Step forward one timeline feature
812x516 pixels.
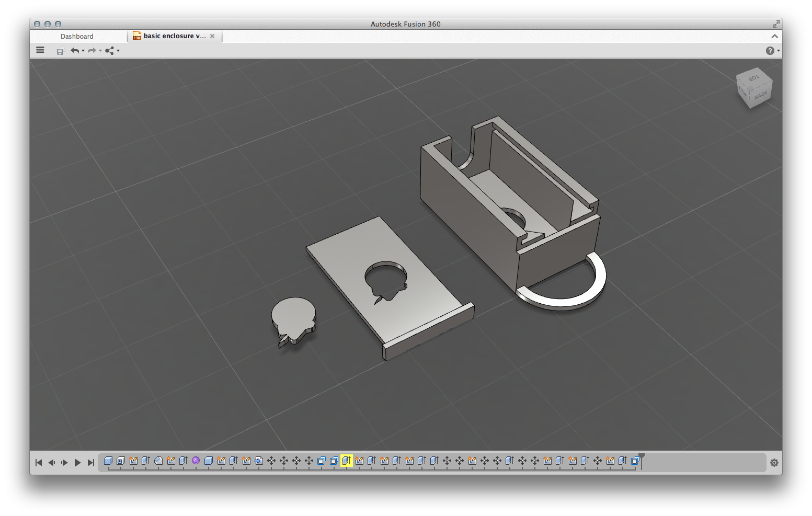pos(64,463)
